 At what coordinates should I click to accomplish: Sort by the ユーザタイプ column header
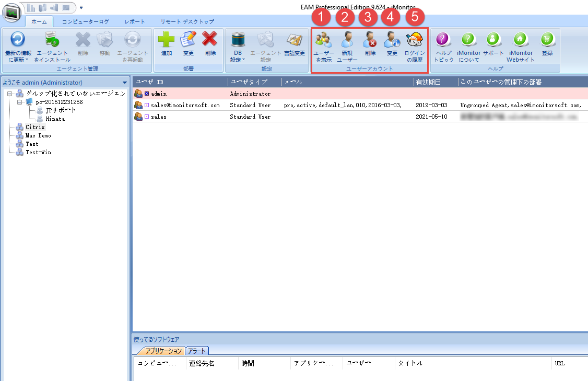point(255,82)
